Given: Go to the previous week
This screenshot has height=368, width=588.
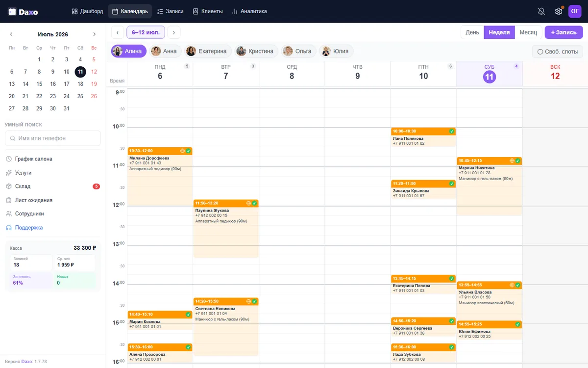Looking at the screenshot, I should pos(118,32).
